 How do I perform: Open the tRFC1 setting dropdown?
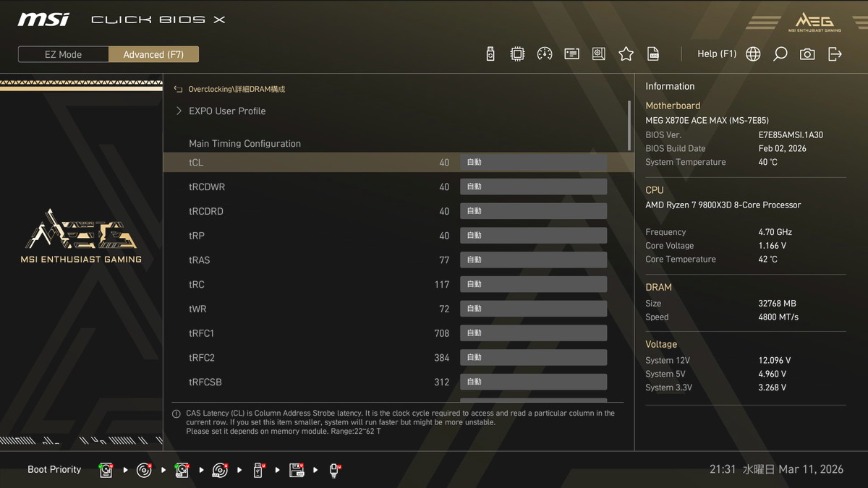[533, 333]
